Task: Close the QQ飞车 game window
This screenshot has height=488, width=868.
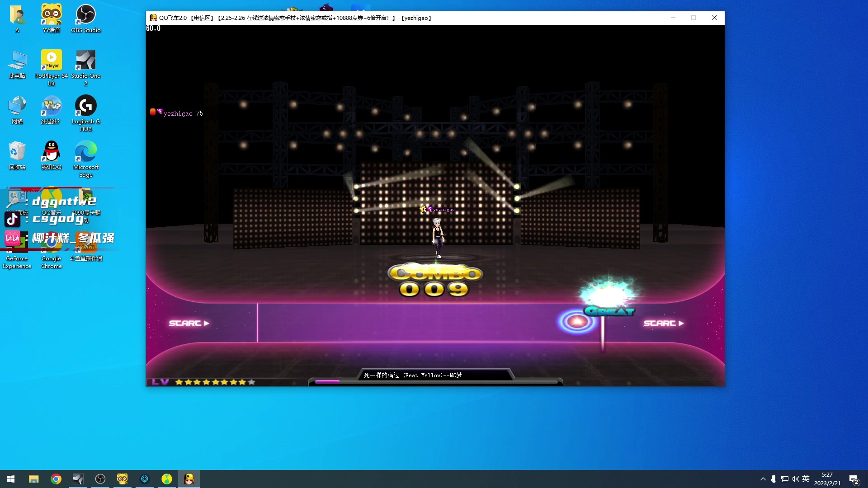Action: [x=714, y=18]
